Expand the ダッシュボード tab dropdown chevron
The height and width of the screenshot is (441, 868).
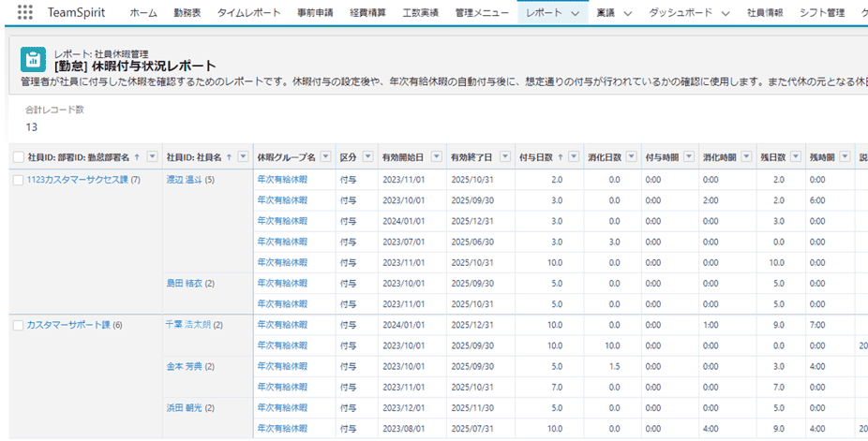[725, 13]
